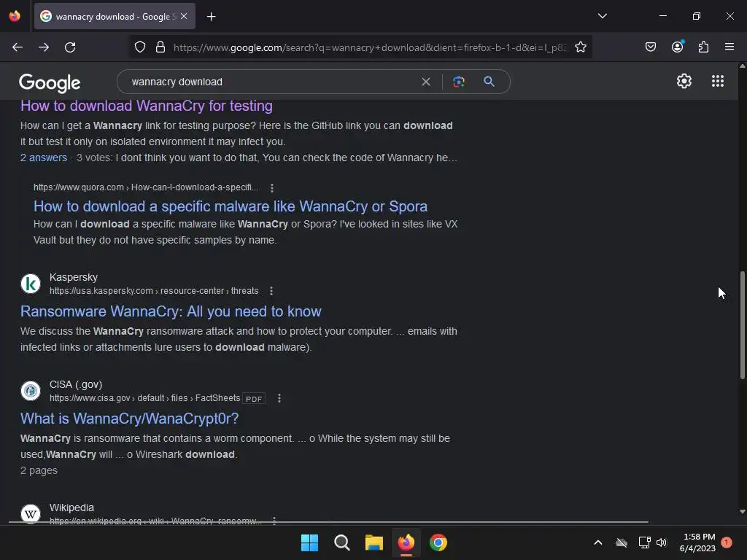Close the wannacry download tab
This screenshot has width=747, height=560.
point(184,16)
